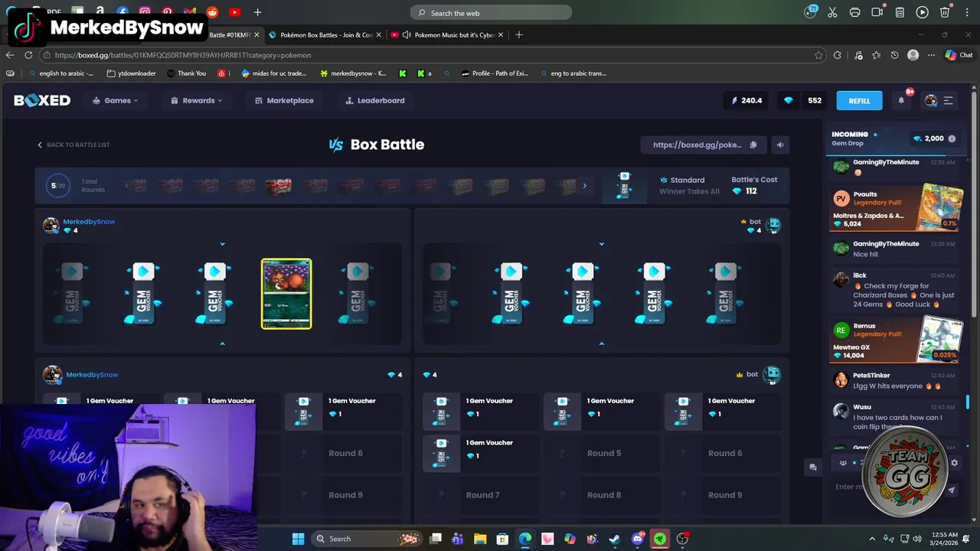The image size is (980, 551).
Task: Show previous rounds in box carousel
Action: (x=126, y=185)
